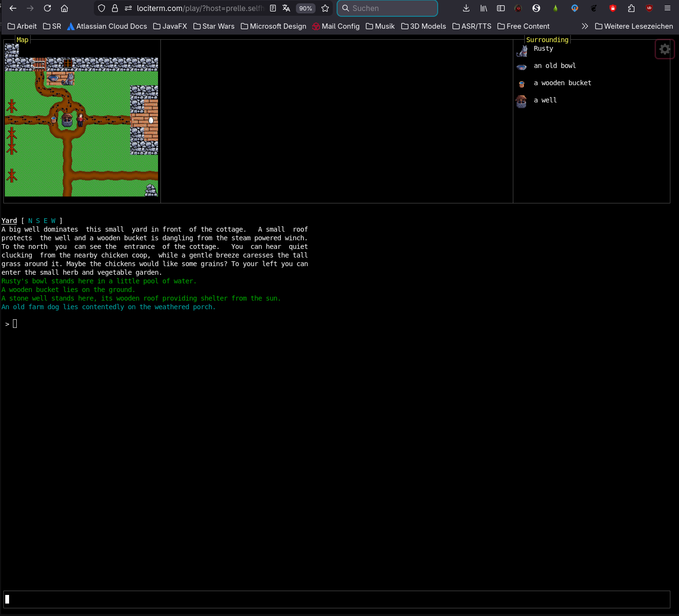This screenshot has height=616, width=679.
Task: Click the Yard room title link
Action: (9, 221)
